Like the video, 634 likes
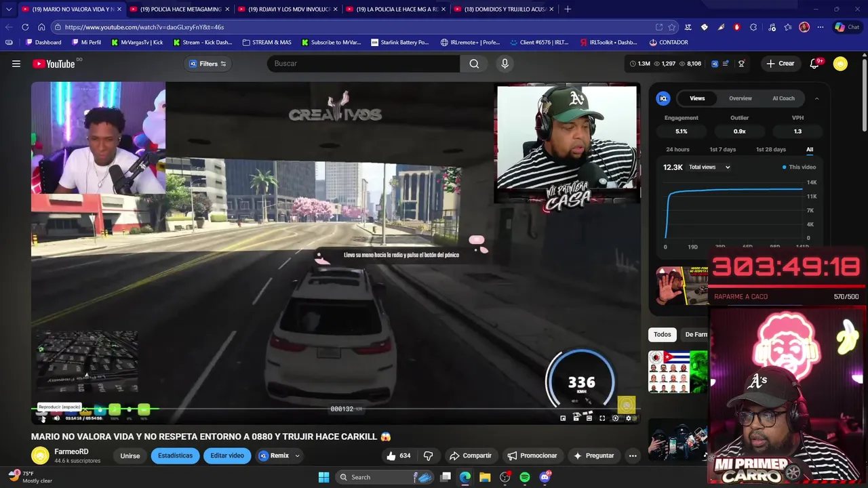Image resolution: width=868 pixels, height=488 pixels. click(398, 455)
